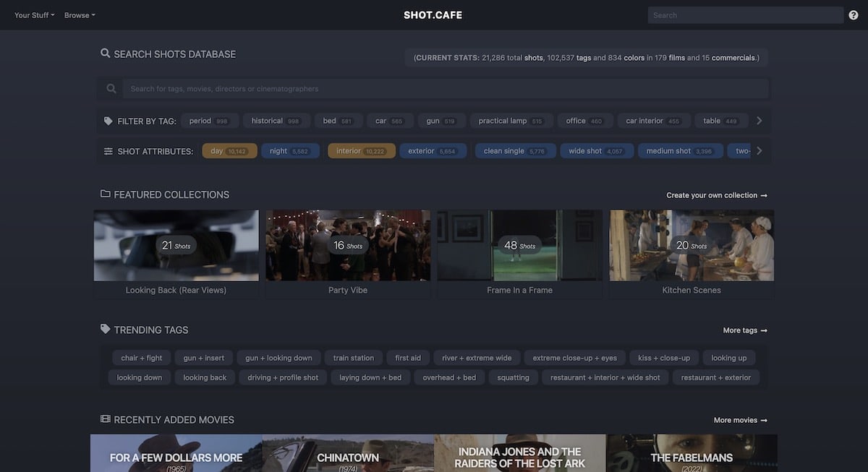Click the SHOT.CAFE logo
The image size is (868, 472).
434,14
